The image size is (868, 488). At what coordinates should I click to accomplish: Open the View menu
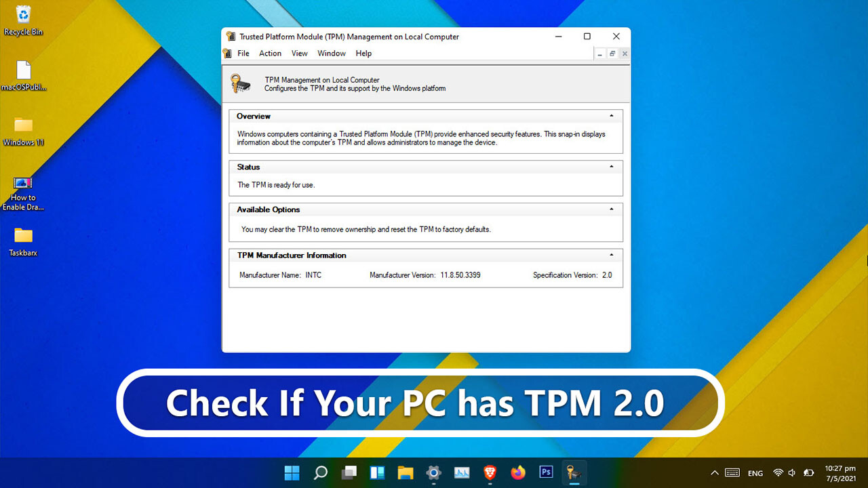coord(300,54)
